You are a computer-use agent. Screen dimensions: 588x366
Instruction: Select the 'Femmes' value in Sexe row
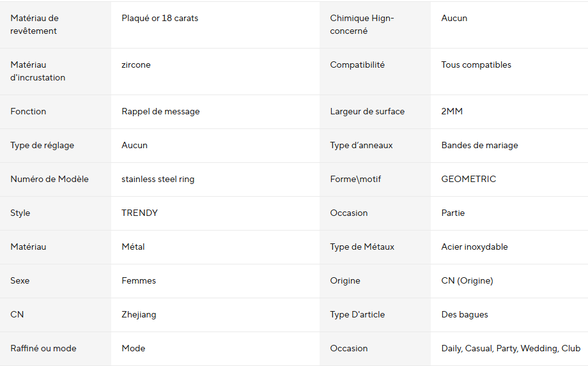139,280
